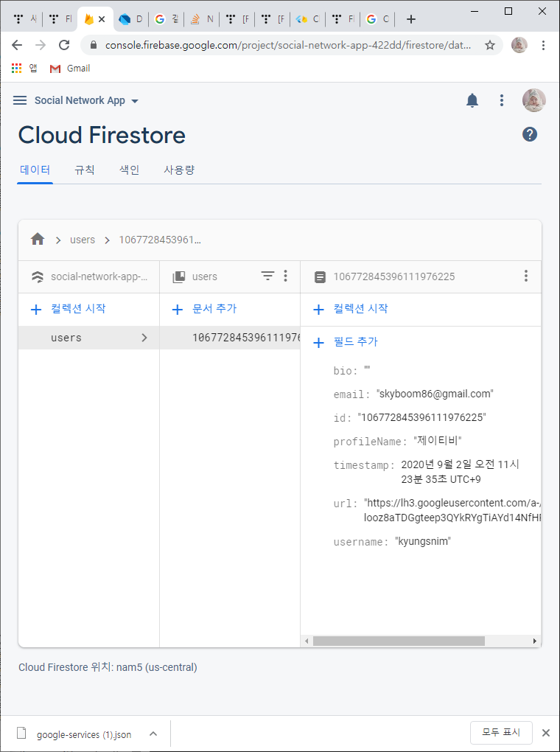The image size is (560, 752).
Task: Switch to 색인 tab
Action: coord(130,170)
